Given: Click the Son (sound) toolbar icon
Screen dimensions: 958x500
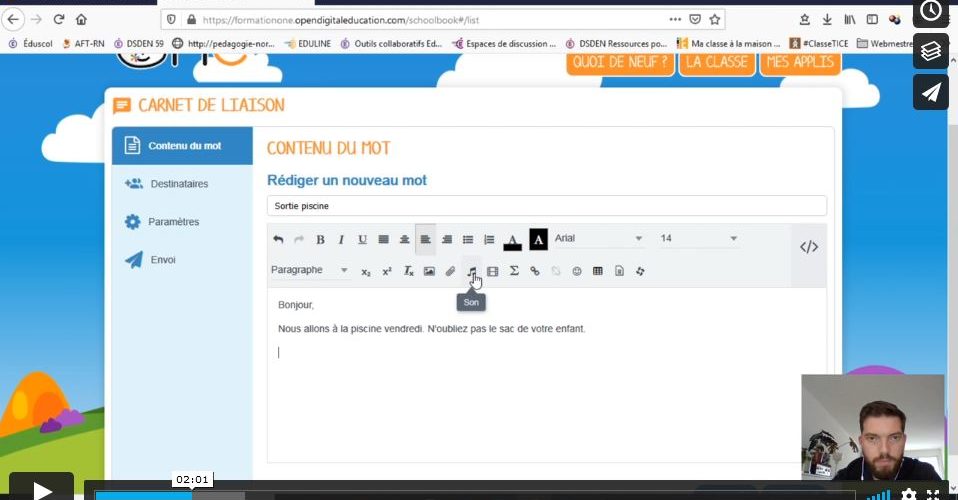Looking at the screenshot, I should pyautogui.click(x=471, y=271).
